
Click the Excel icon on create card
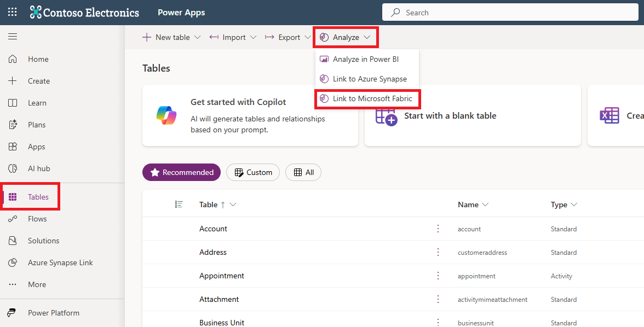(x=609, y=116)
